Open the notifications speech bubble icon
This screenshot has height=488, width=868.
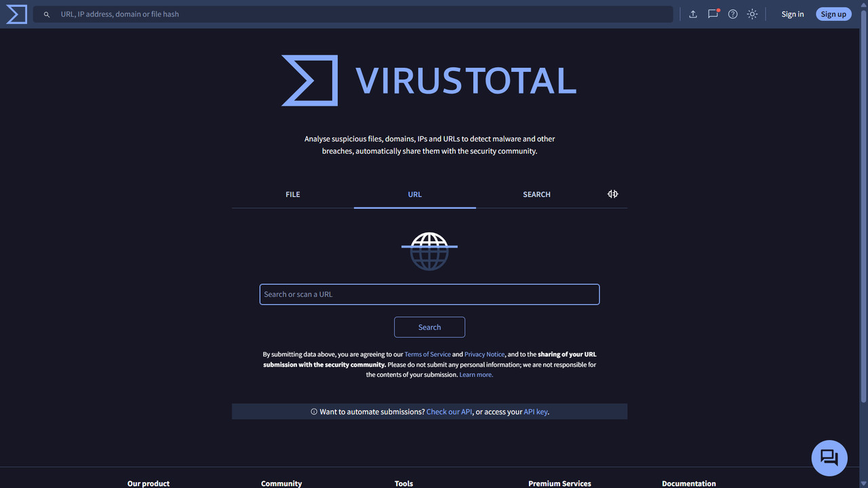713,14
